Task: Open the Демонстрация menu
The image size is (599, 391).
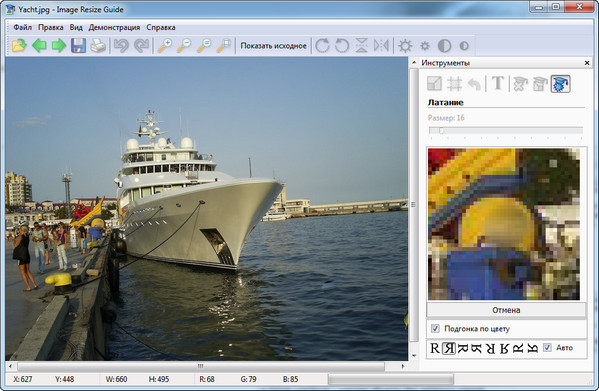Action: point(114,27)
